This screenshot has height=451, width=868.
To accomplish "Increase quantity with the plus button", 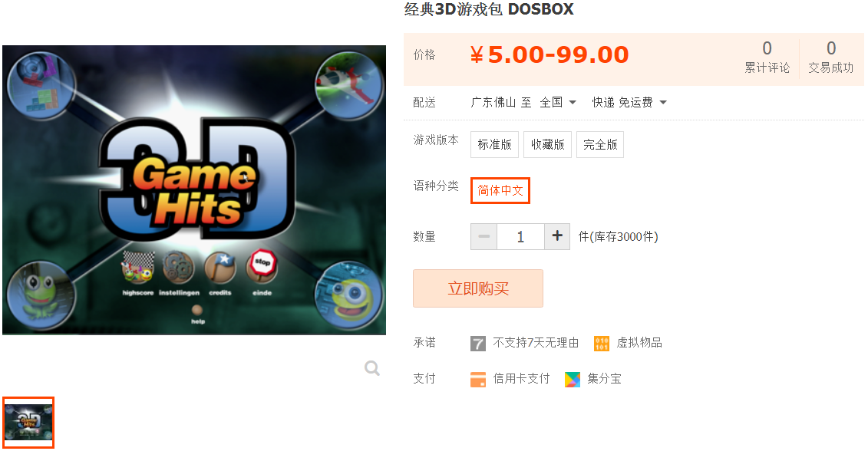I will [x=557, y=236].
